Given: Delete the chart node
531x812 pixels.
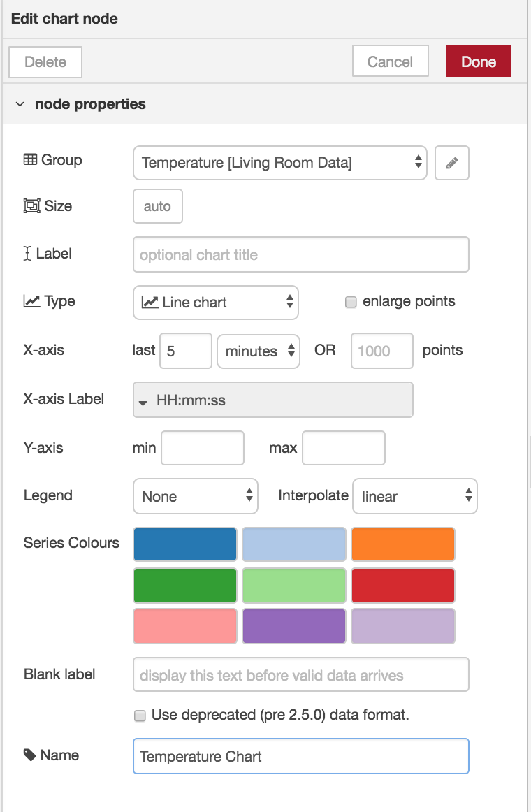Looking at the screenshot, I should pos(45,61).
